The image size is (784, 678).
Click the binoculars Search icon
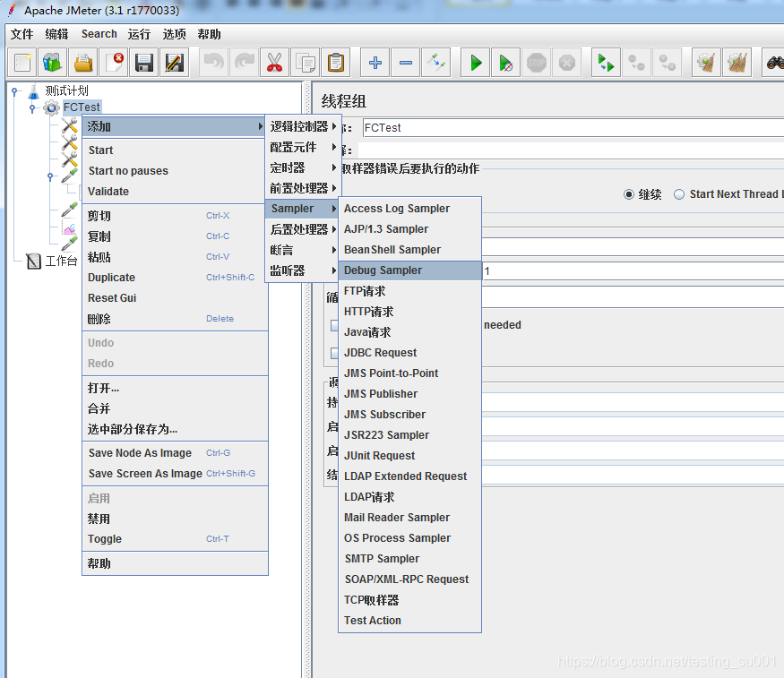pos(774,63)
